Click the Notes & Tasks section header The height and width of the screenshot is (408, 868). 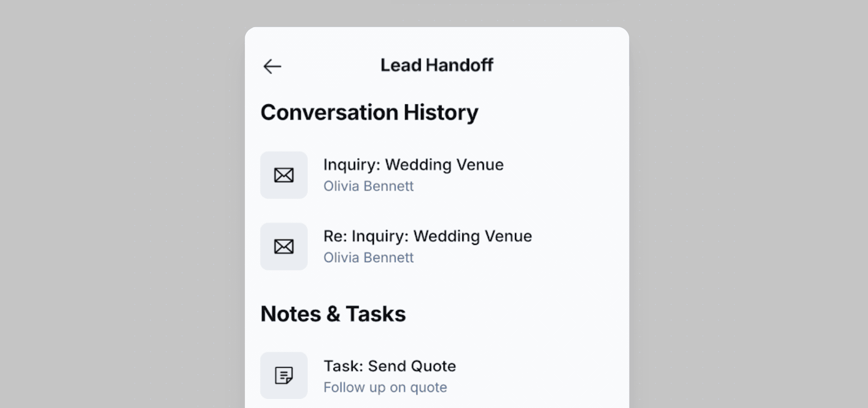(x=333, y=314)
